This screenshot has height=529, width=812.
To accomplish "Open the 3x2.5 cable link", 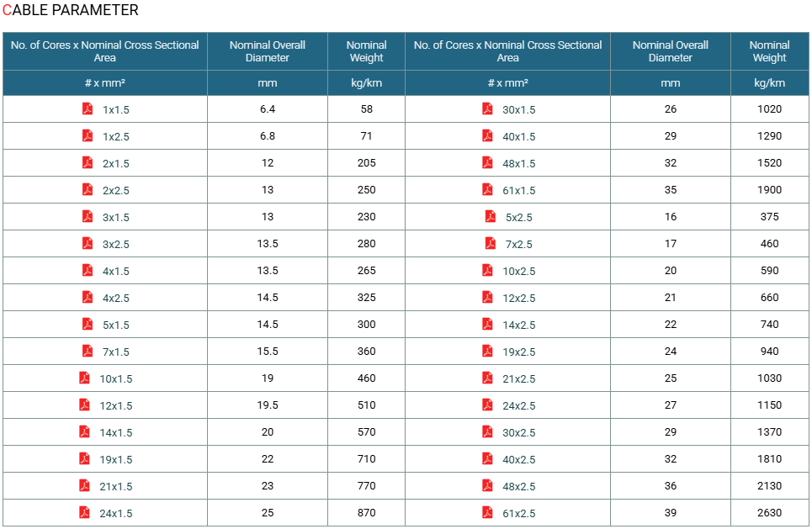I will (116, 244).
